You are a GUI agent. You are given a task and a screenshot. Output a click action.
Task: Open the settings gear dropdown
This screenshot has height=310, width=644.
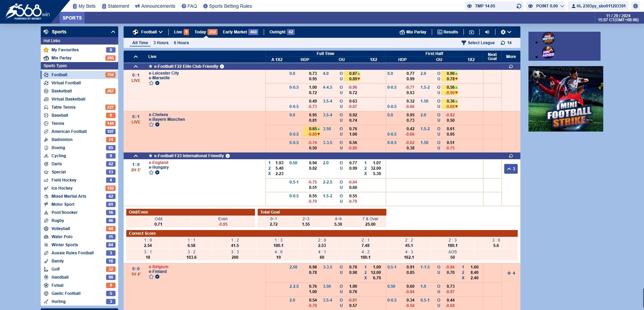(x=506, y=32)
